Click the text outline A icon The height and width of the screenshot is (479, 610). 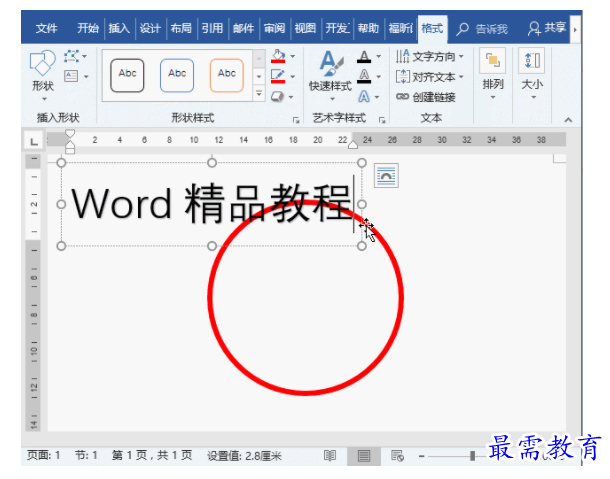tap(364, 77)
